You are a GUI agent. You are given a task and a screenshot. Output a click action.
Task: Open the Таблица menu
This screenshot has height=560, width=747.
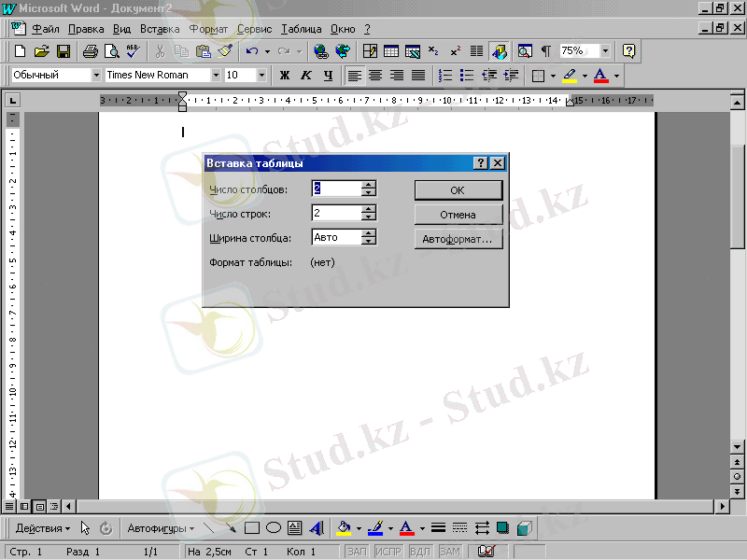pos(300,29)
